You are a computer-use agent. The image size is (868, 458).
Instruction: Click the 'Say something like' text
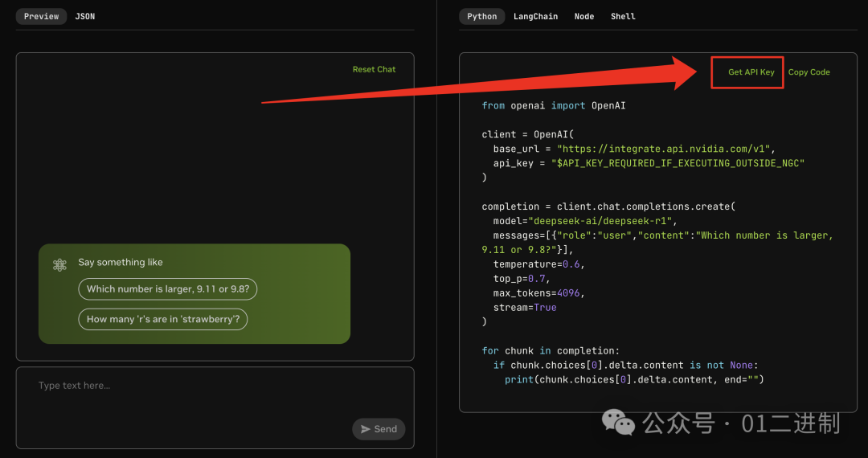[x=120, y=262]
